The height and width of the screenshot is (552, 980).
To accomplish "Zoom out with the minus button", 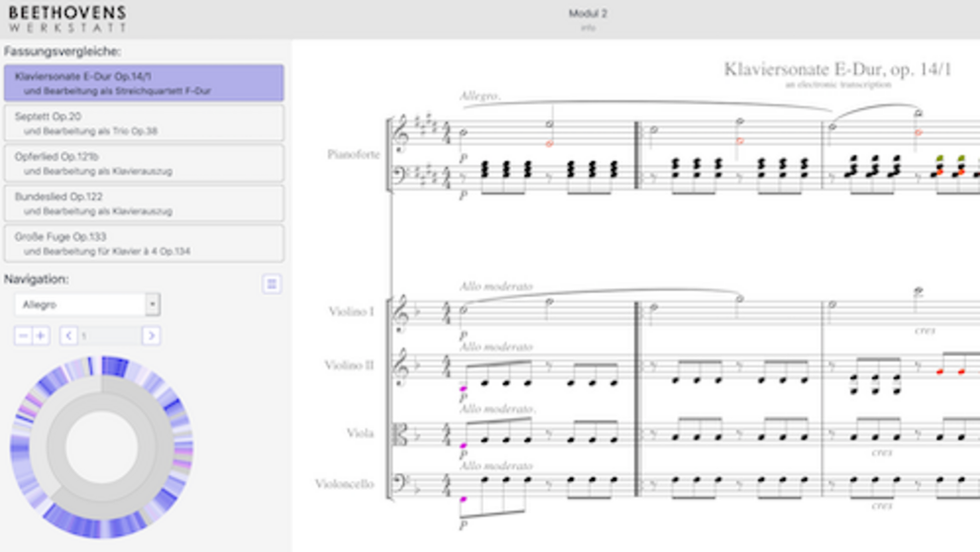I will pyautogui.click(x=23, y=336).
